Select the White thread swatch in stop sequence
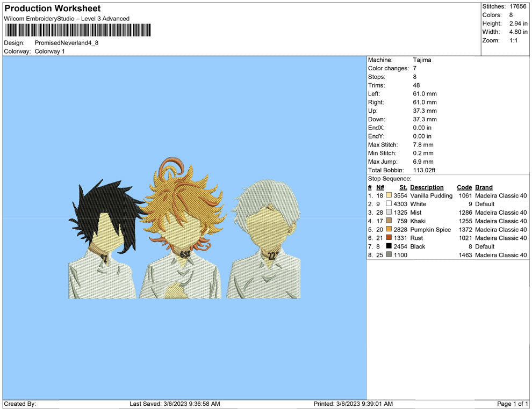The width and height of the screenshot is (532, 409). click(389, 204)
